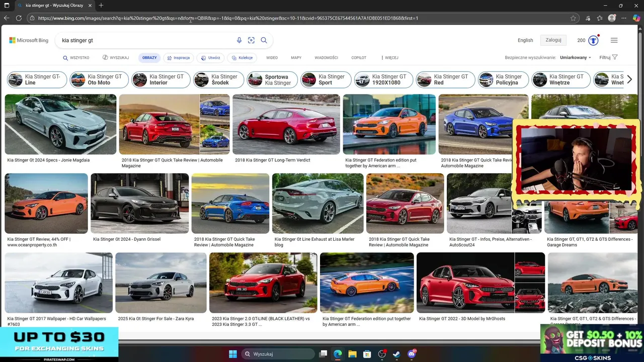This screenshot has height=362, width=644.
Task: Switch to the COPILOT tab
Action: pyautogui.click(x=359, y=58)
